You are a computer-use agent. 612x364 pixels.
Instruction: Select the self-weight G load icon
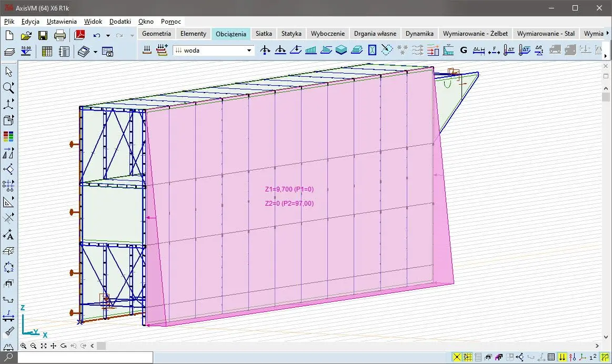464,50
